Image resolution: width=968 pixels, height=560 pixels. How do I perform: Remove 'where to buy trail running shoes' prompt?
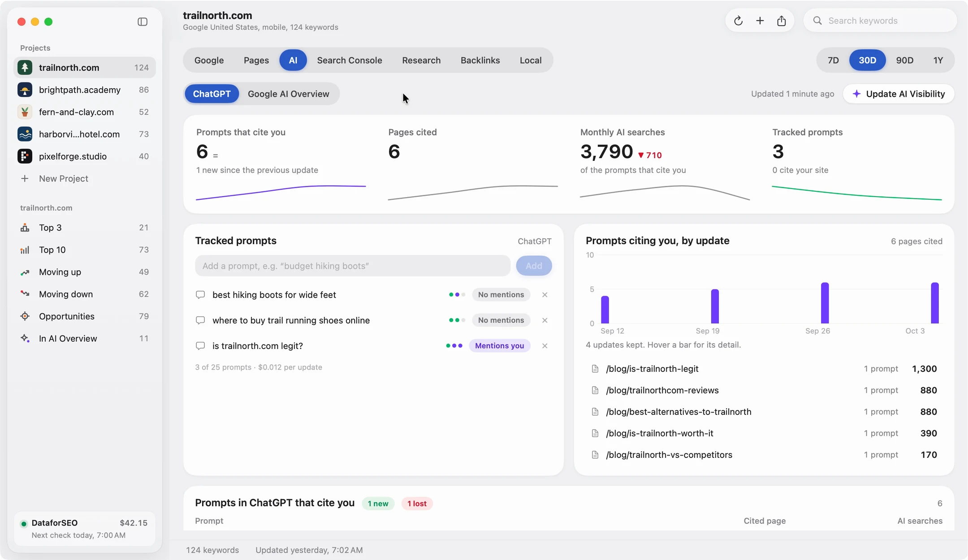pyautogui.click(x=544, y=320)
